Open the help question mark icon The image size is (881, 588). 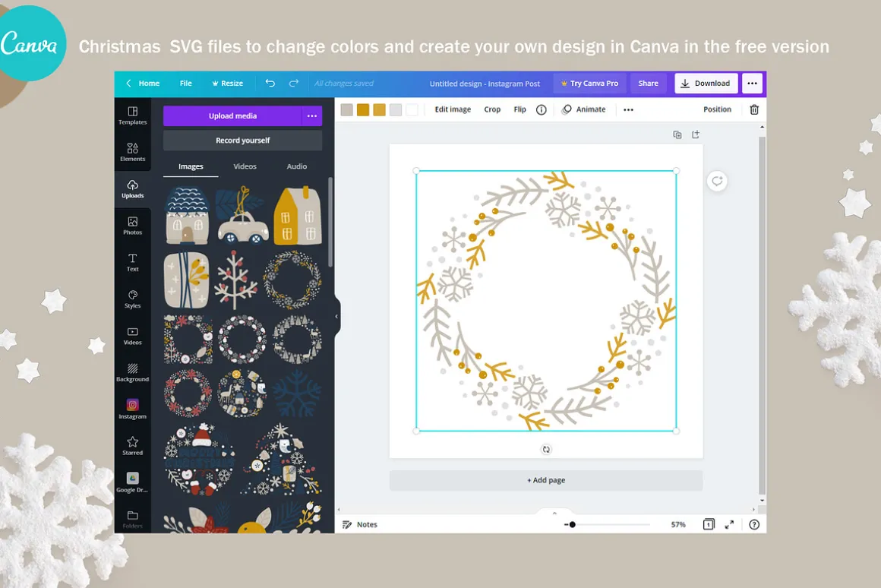(x=754, y=524)
